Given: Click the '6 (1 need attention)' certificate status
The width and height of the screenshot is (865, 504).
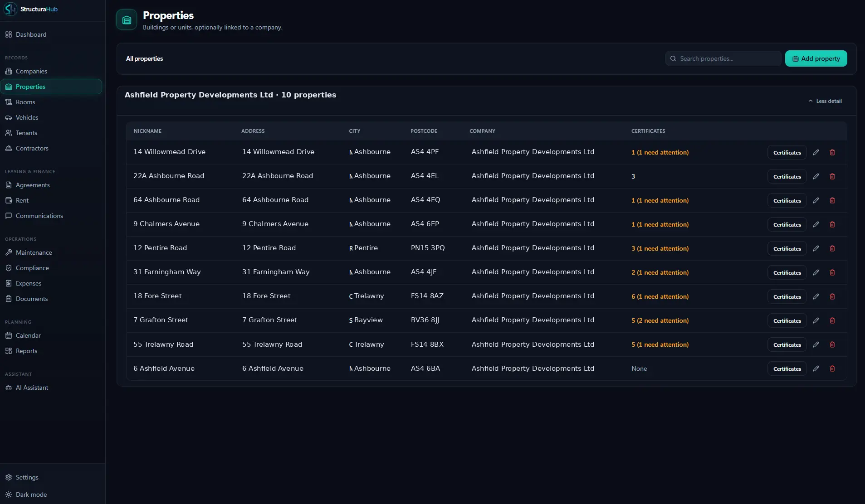Looking at the screenshot, I should click(x=660, y=296).
